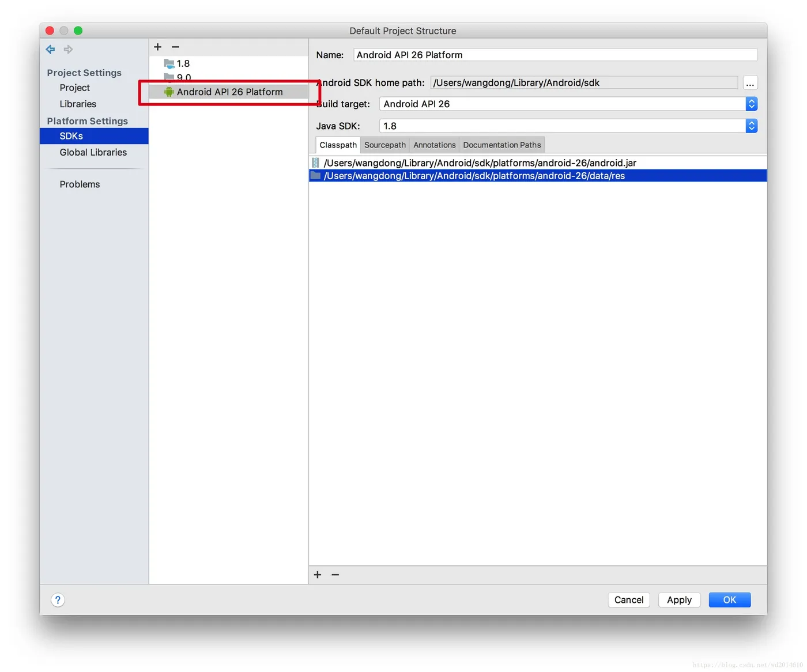Screen dimensions: 807x672
Task: Add a new SDK with the plus icon above the SDK list
Action: coord(157,47)
